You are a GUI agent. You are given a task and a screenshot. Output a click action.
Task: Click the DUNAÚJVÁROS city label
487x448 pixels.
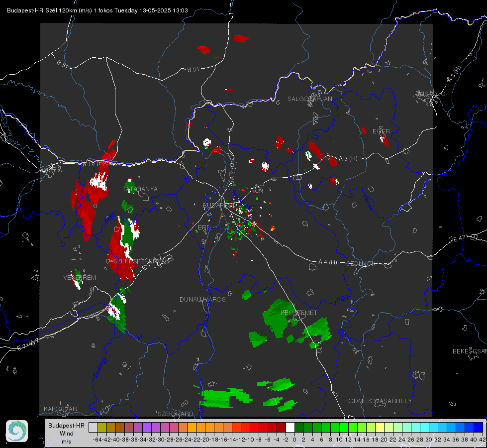[202, 299]
